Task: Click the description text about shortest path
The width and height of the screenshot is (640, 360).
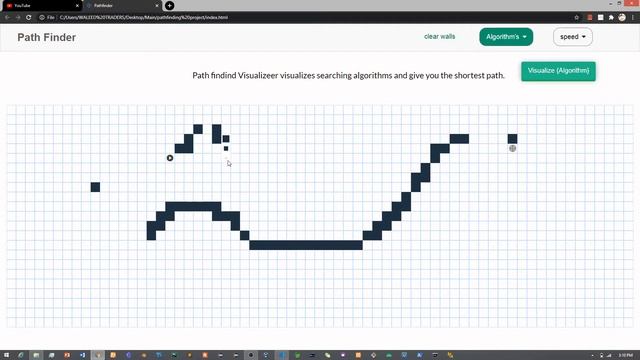Action: pyautogui.click(x=349, y=76)
